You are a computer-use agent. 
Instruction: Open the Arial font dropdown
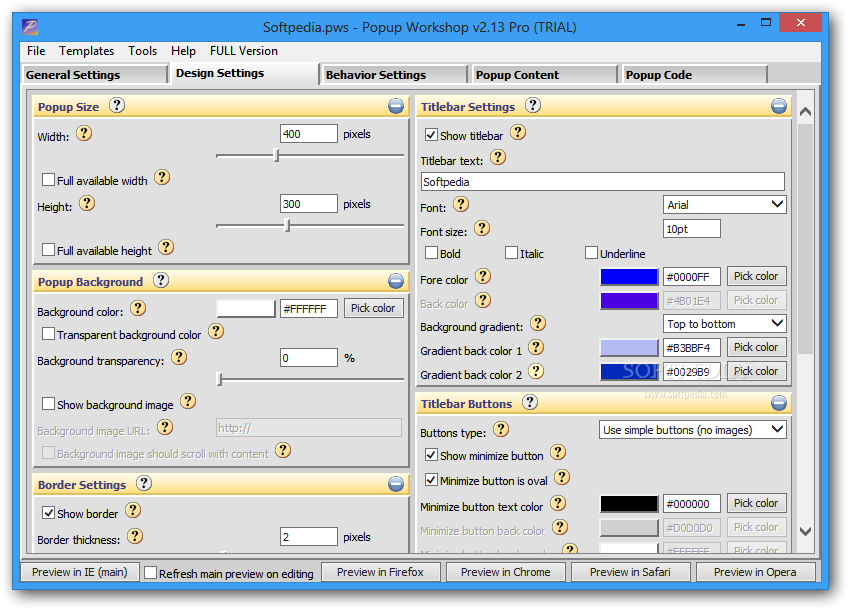click(724, 205)
